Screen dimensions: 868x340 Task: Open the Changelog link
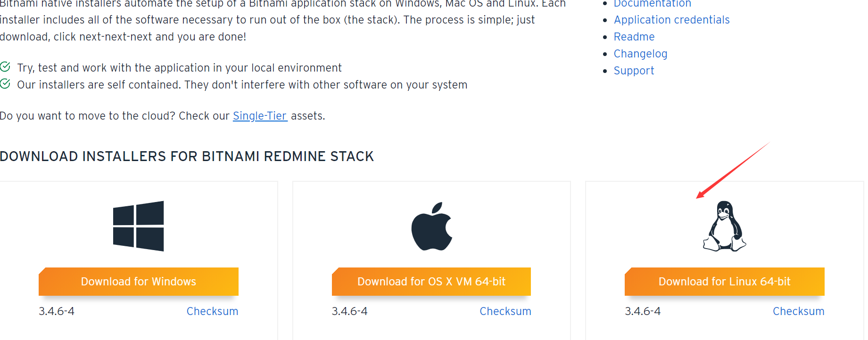[640, 54]
